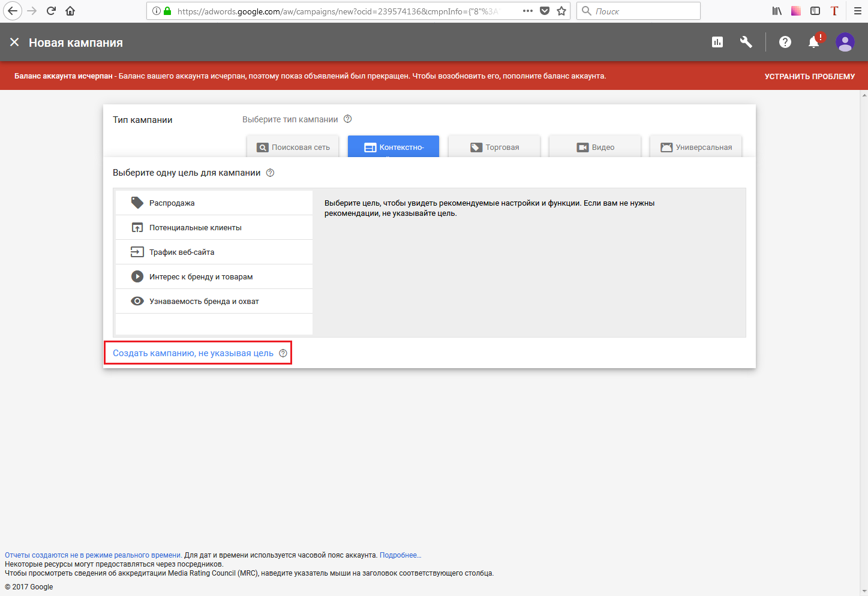The image size is (868, 596).
Task: Open the browser home page
Action: coord(70,11)
